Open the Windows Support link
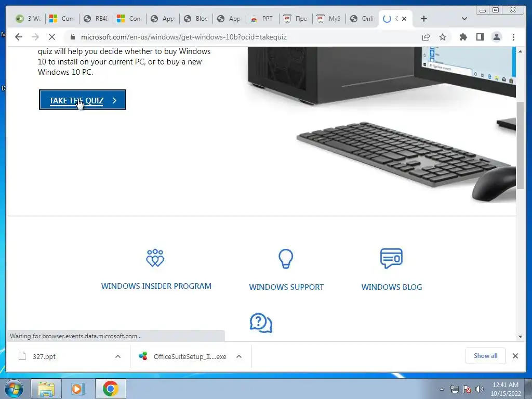 point(286,287)
